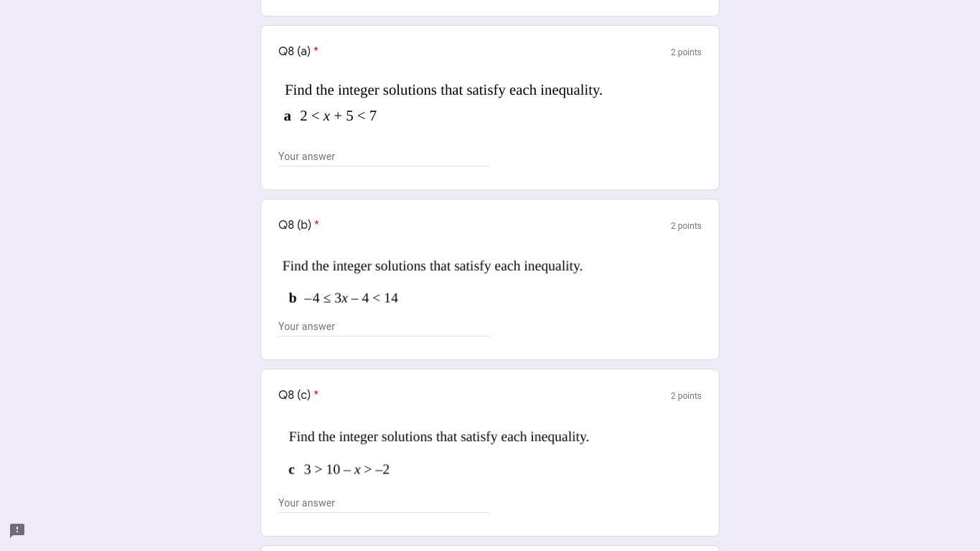Image resolution: width=980 pixels, height=551 pixels.
Task: Click the red required asterisk on Q8 (a)
Action: pos(316,51)
